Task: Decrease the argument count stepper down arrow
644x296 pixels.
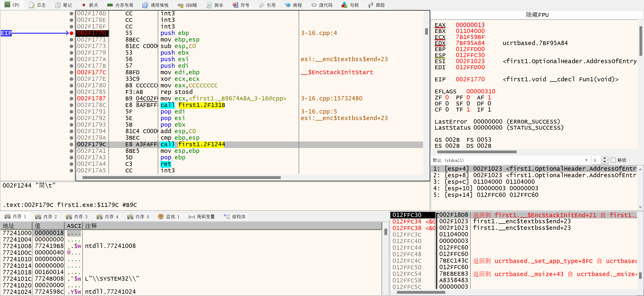Action: [605, 162]
